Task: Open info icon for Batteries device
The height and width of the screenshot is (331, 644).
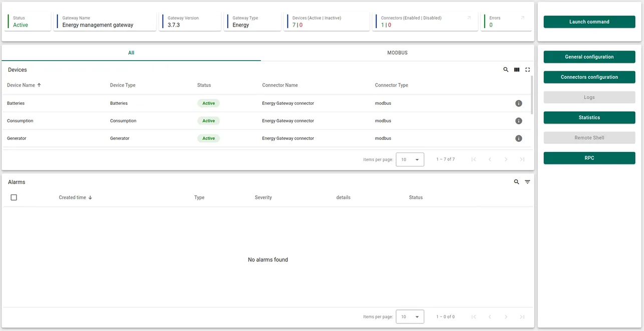Action: coord(519,103)
